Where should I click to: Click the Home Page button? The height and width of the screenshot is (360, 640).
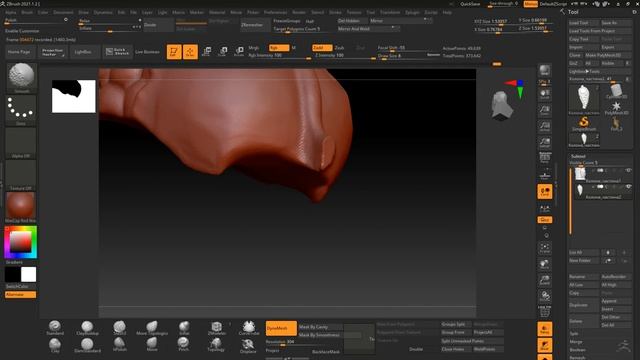click(x=20, y=52)
